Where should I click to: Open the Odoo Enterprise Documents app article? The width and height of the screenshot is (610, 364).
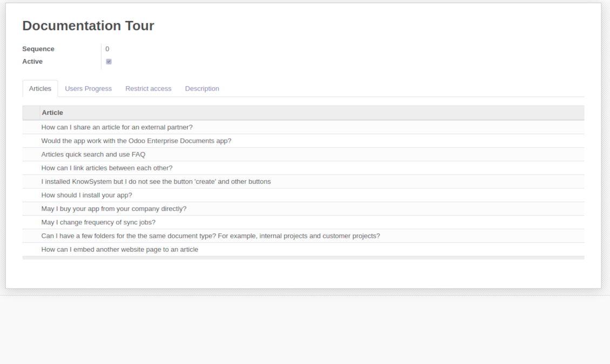coord(303,141)
